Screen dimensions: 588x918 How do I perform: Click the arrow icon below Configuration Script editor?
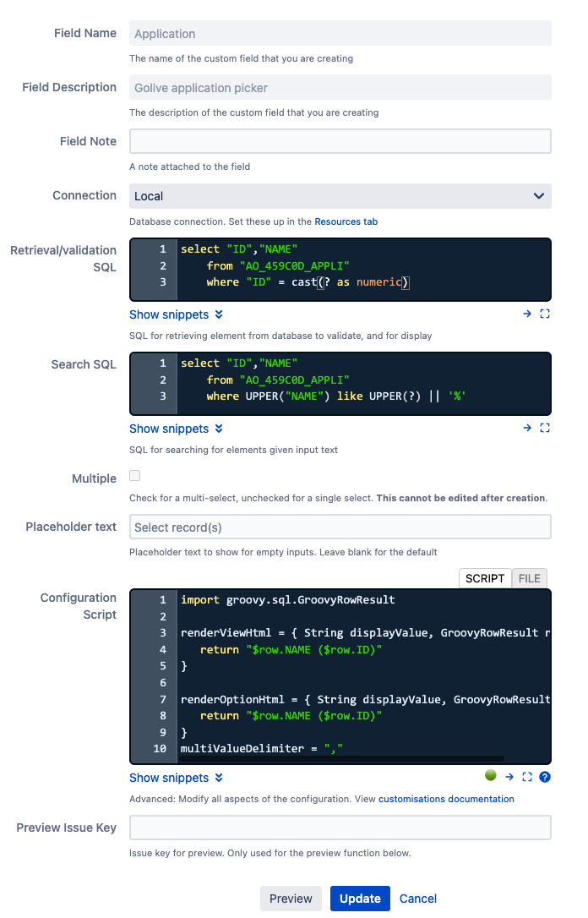point(509,777)
